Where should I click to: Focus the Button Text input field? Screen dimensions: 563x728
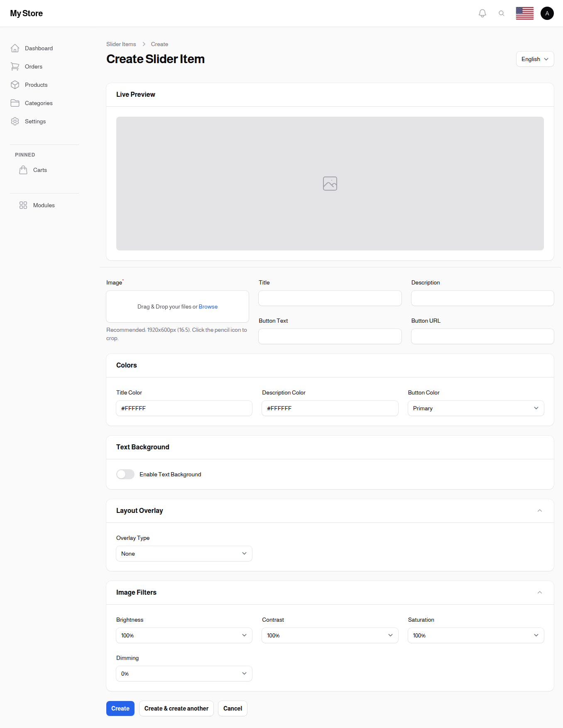(330, 336)
